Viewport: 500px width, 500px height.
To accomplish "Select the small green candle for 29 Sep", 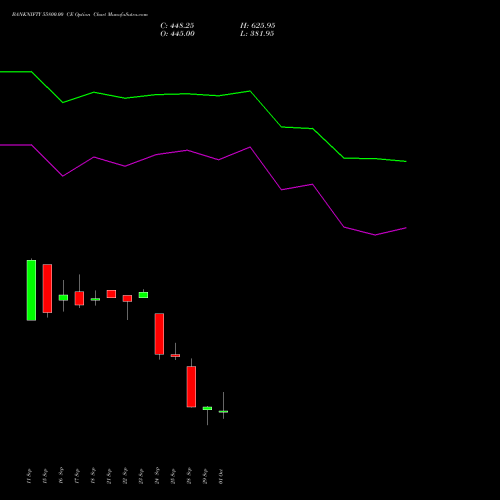I will tap(207, 408).
